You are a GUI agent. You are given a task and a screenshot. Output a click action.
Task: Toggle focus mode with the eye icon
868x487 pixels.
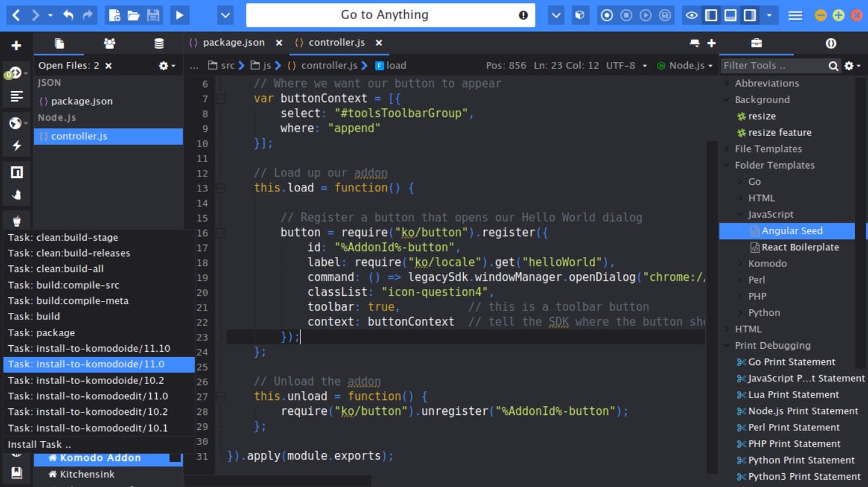tap(692, 15)
